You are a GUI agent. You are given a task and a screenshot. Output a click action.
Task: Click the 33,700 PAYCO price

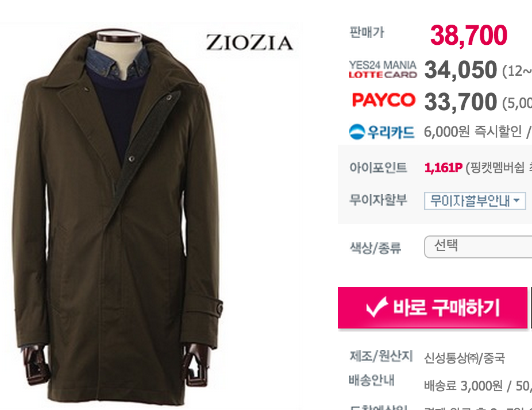pyautogui.click(x=460, y=102)
